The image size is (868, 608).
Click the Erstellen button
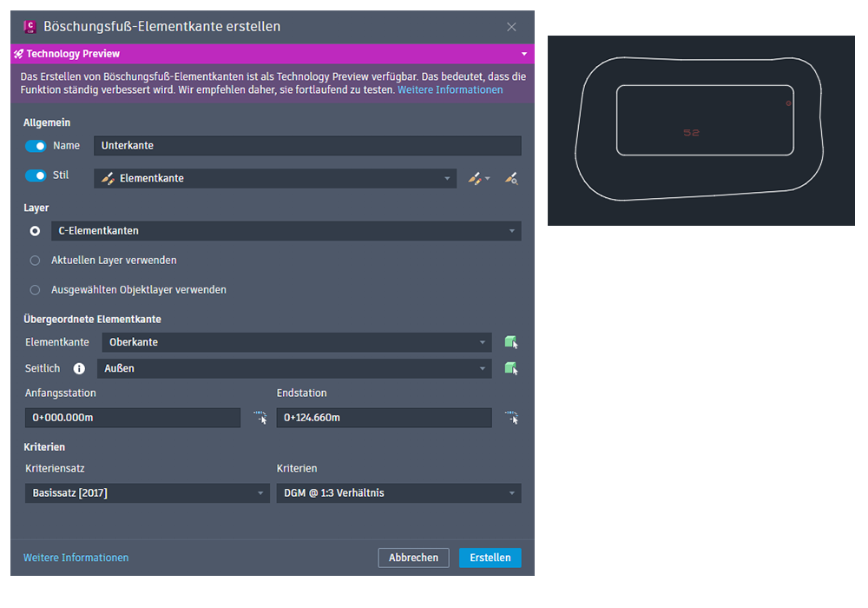click(490, 558)
